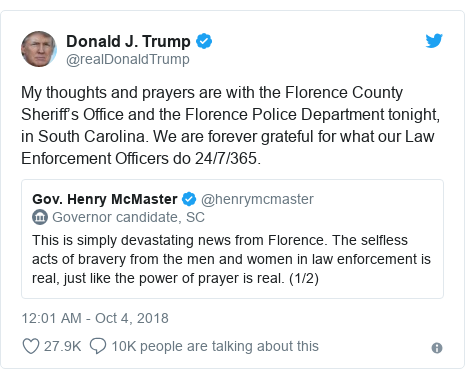465x378 pixels.
Task: Click the (1/2) thread marker in quoted tweet
Action: coord(304,278)
